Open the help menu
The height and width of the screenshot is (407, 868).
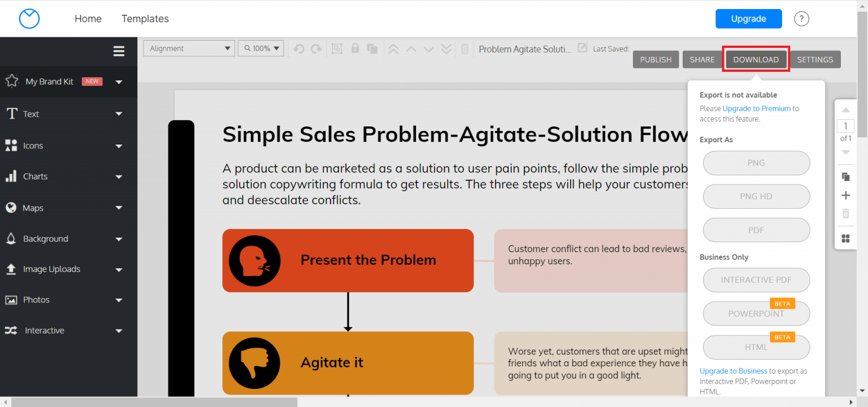(801, 19)
